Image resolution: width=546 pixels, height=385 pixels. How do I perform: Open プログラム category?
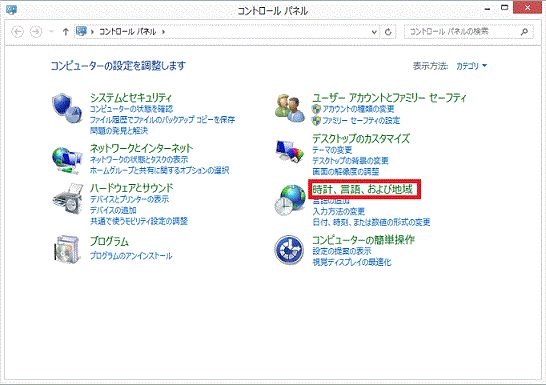coord(109,241)
